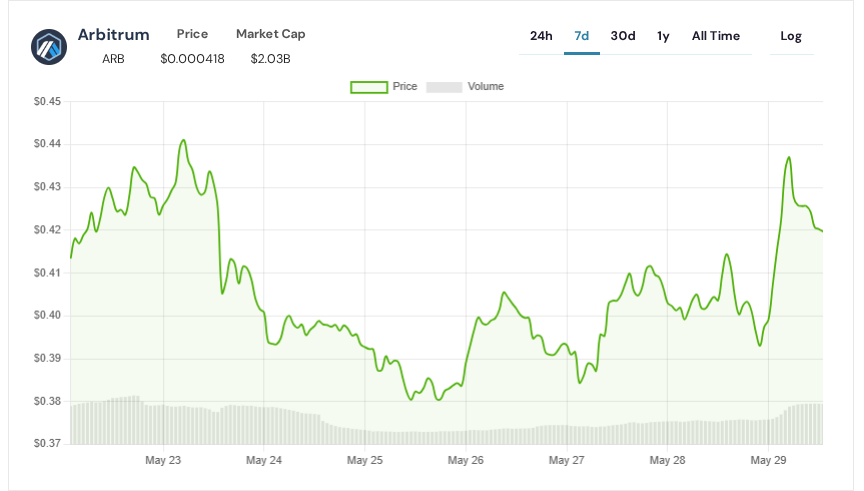Click the ARB ticker symbol
Image resolution: width=864 pixels, height=491 pixels.
[113, 58]
